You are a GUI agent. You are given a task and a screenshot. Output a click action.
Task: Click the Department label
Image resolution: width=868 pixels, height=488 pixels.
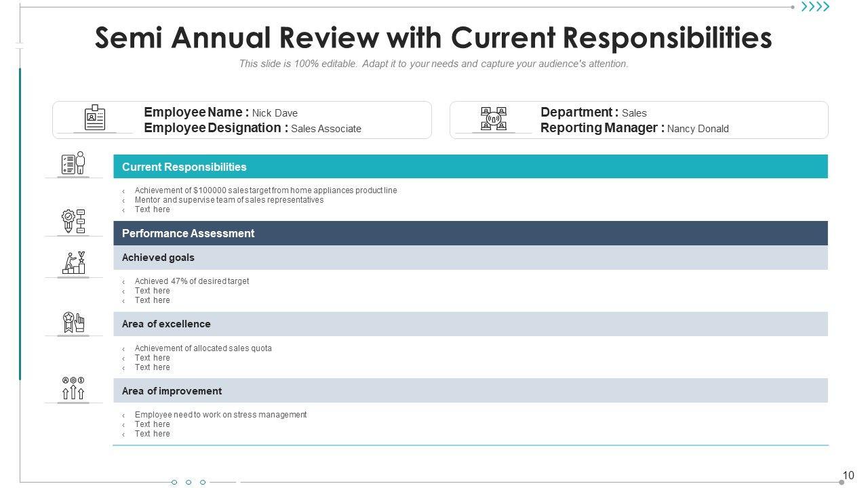click(x=579, y=113)
